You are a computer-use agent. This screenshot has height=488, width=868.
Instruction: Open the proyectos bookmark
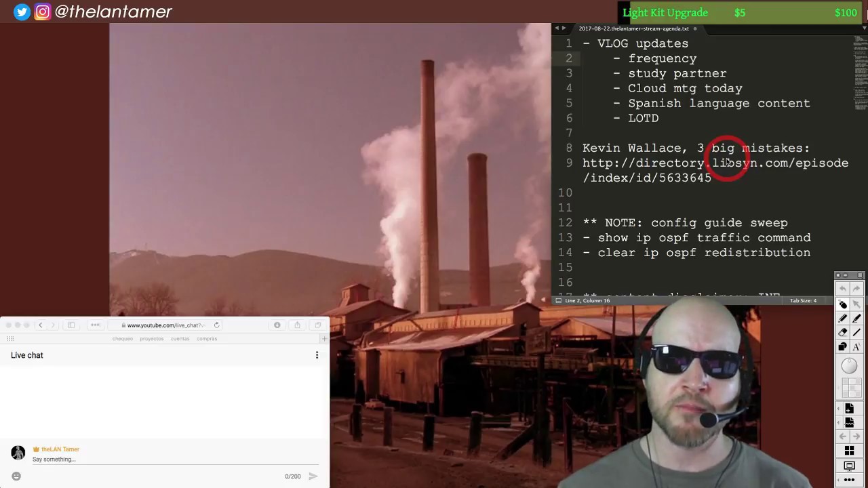tap(151, 339)
